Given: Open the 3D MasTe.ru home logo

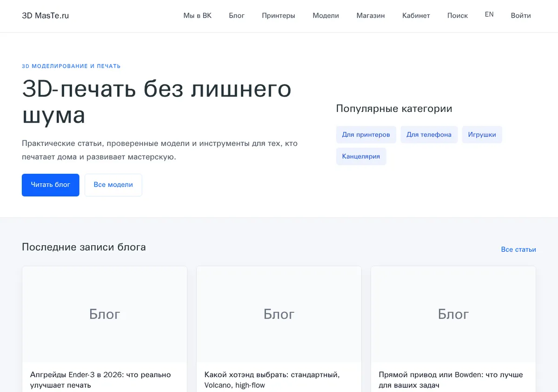Looking at the screenshot, I should click(x=45, y=16).
